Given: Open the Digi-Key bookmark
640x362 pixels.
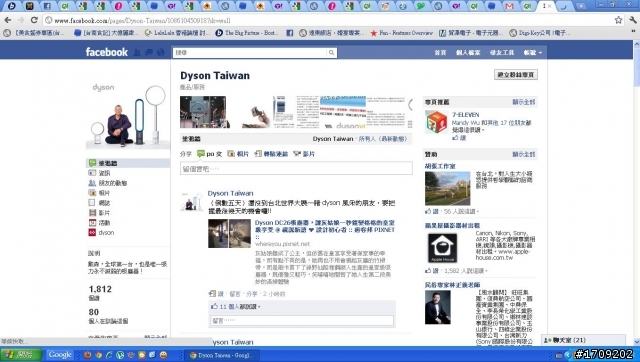Looking at the screenshot, I should point(540,33).
